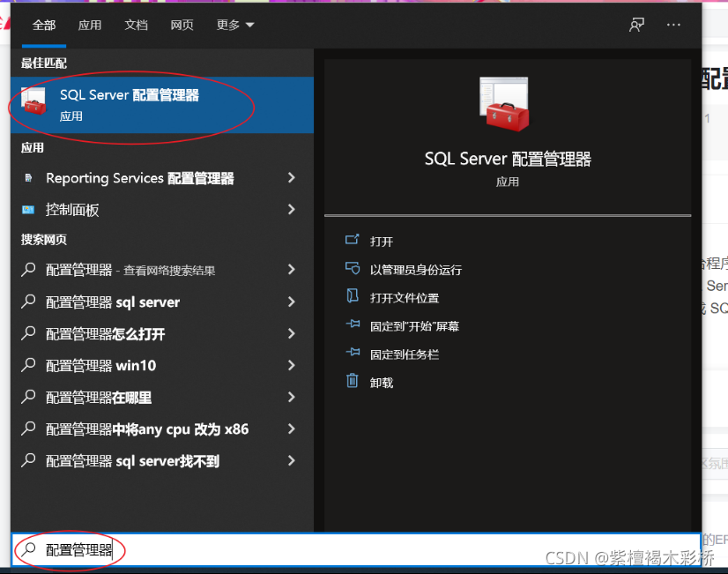
Task: Select the 全部 tab
Action: (44, 25)
